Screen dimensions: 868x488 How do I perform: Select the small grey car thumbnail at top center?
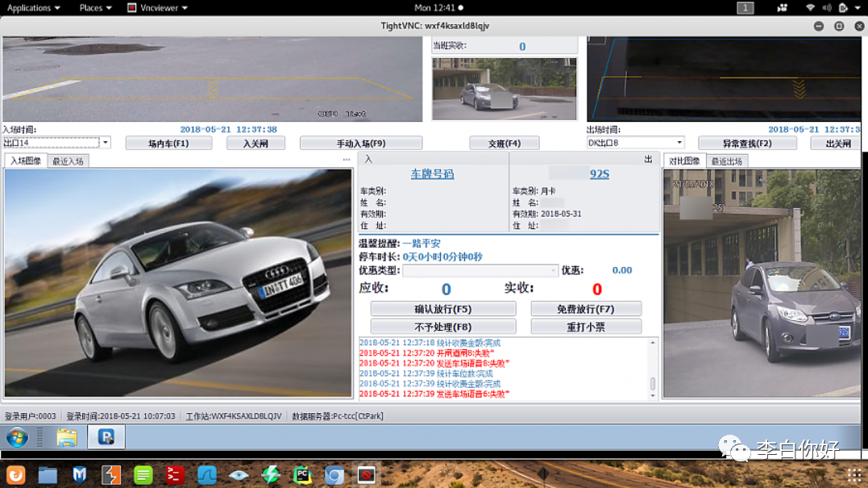505,89
